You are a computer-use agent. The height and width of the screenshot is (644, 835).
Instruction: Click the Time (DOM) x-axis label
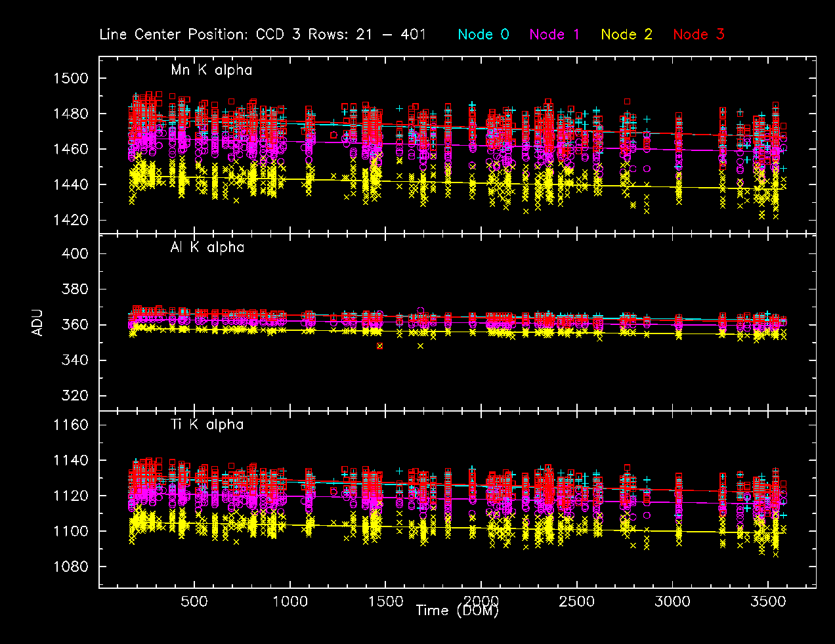pos(457,611)
